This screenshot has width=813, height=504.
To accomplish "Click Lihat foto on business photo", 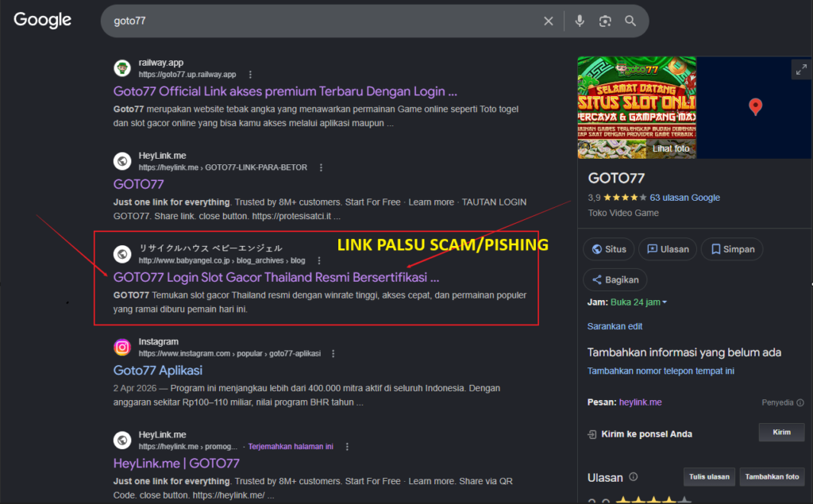I will coord(671,148).
